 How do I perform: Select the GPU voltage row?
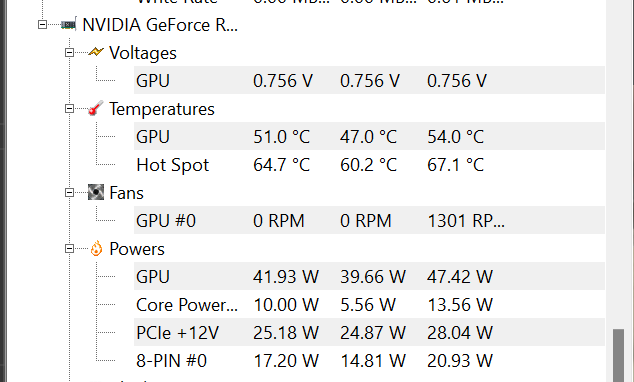coord(369,80)
